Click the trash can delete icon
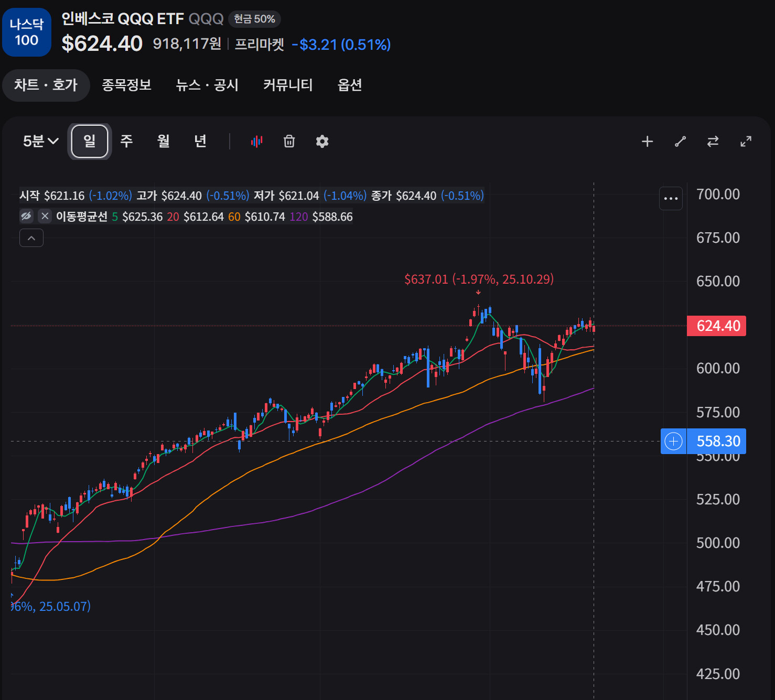Screen dimensions: 775x700 (x=289, y=142)
